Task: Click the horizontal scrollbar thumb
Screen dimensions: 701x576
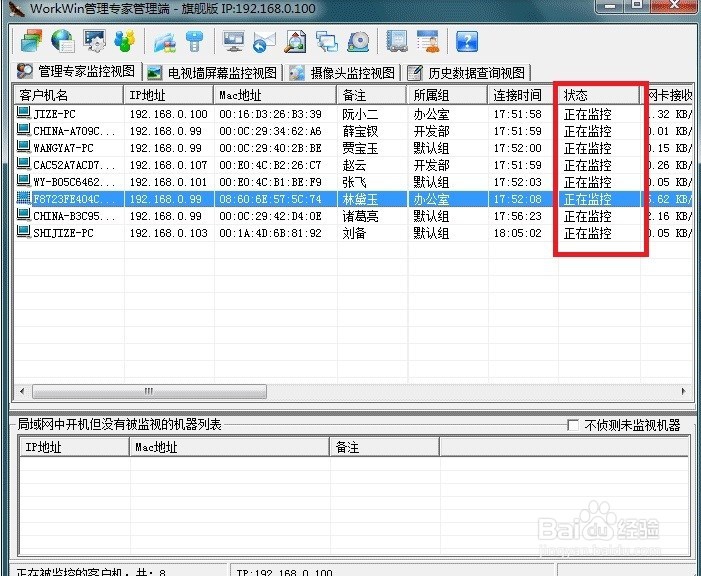Action: coord(149,391)
